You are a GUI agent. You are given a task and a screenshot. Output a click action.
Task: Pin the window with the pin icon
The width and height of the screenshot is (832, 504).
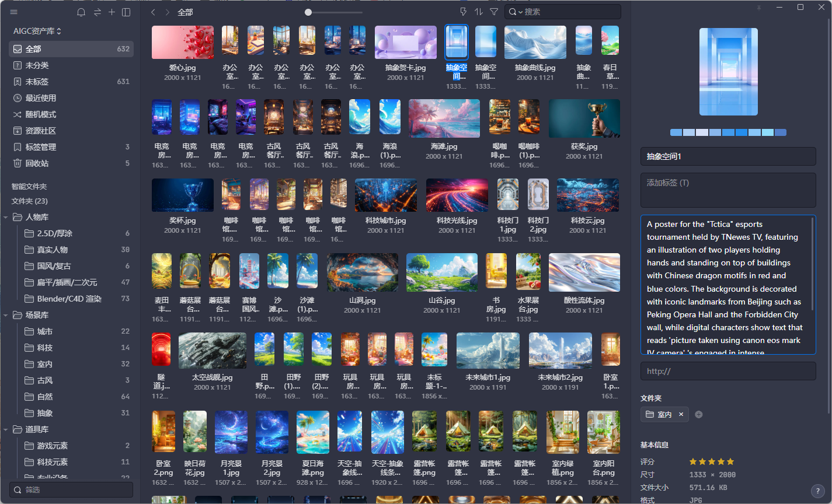(x=759, y=8)
